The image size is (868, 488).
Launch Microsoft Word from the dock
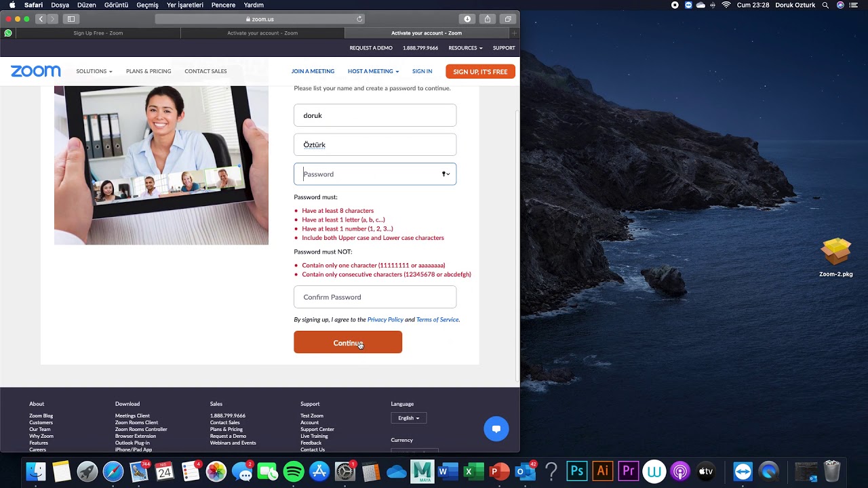tap(448, 471)
